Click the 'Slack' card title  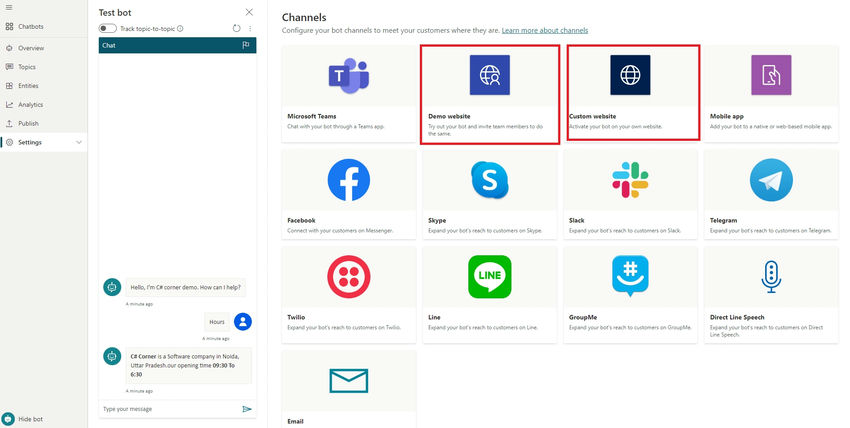click(x=577, y=221)
